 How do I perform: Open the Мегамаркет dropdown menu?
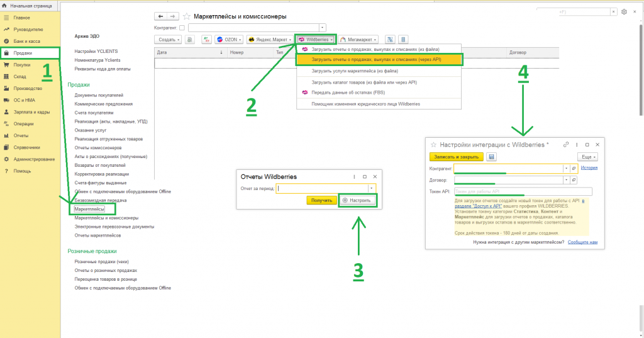click(x=358, y=40)
